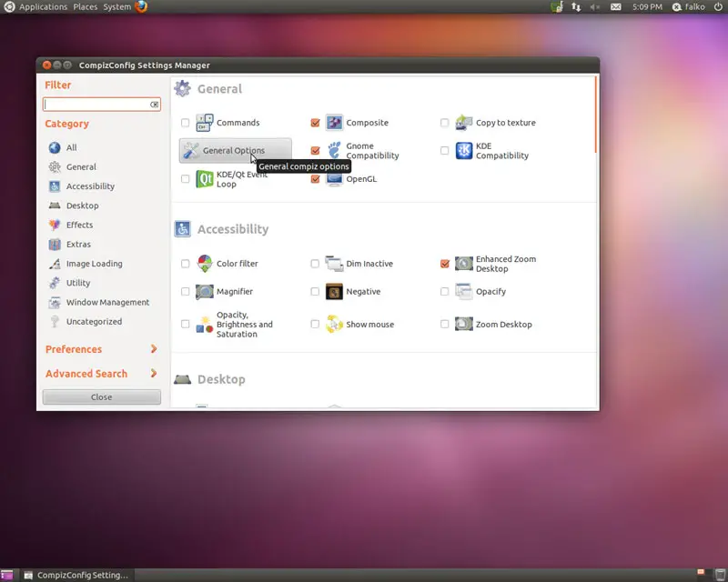Open the Enhanced Zoom Desktop icon

click(463, 263)
